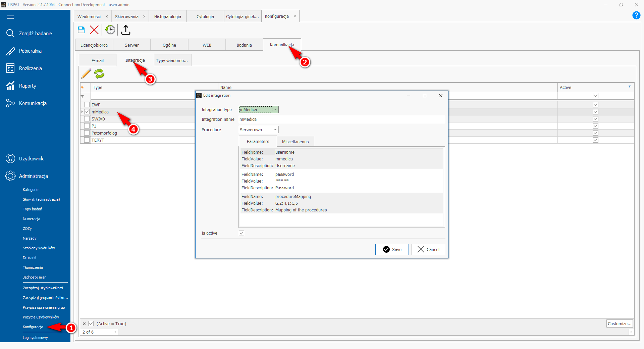Click the pencil edit integration icon

coord(86,73)
